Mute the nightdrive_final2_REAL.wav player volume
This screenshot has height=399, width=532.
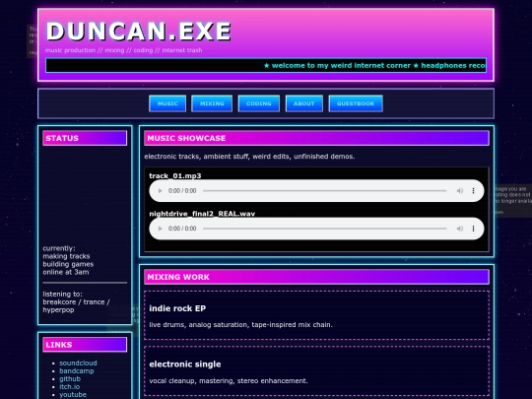(460, 229)
